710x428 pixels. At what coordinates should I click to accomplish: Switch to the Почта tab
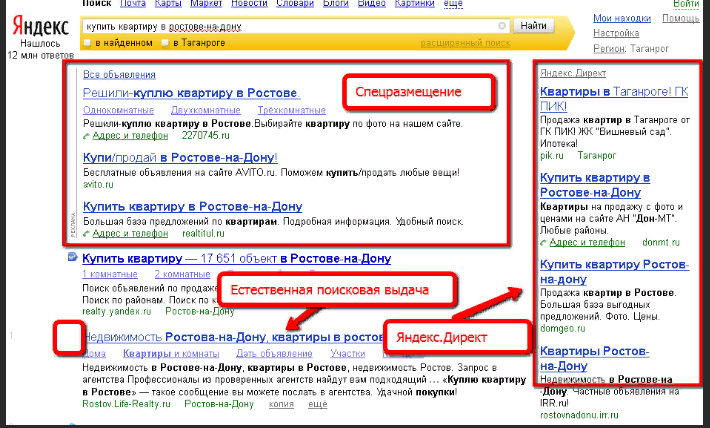coord(133,4)
